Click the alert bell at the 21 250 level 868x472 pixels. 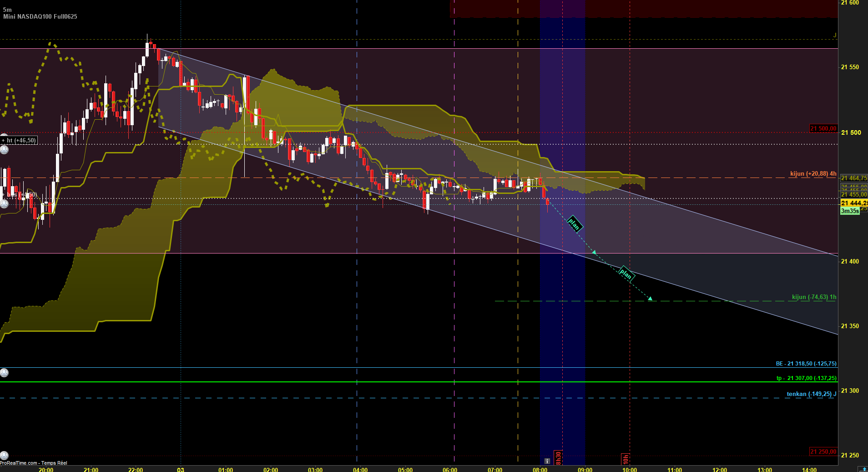pos(4,455)
